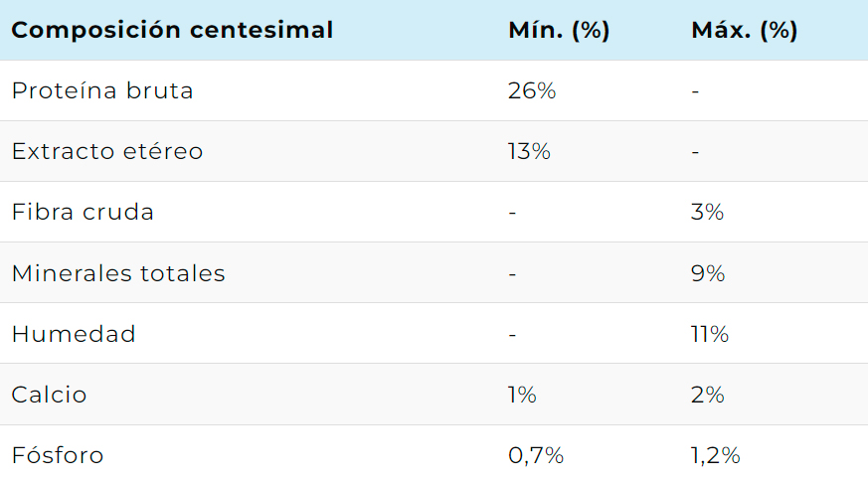Select the 9% maximum for Minerales totales
Image resolution: width=868 pixels, height=483 pixels.
click(x=708, y=272)
